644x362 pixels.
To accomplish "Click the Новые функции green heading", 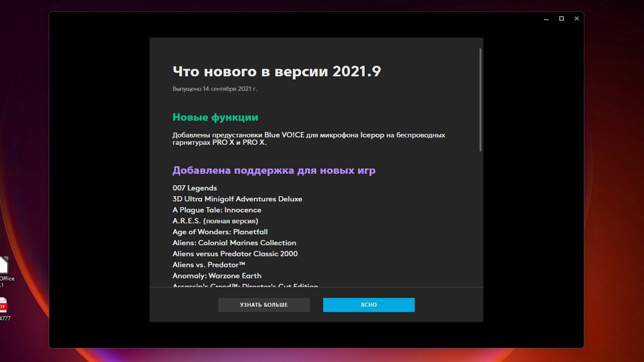I will tap(215, 117).
